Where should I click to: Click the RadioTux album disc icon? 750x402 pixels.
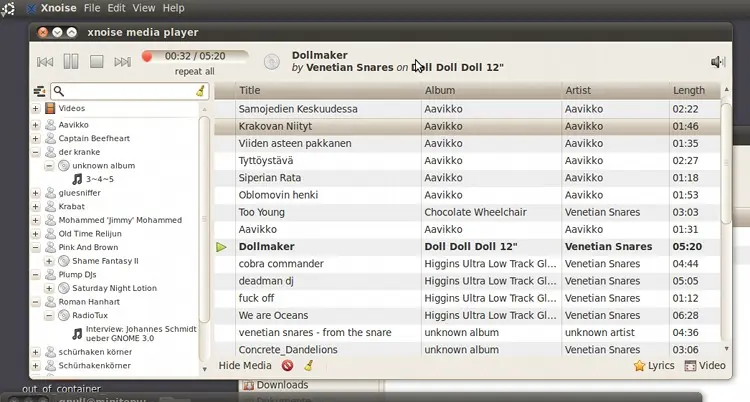pos(64,315)
